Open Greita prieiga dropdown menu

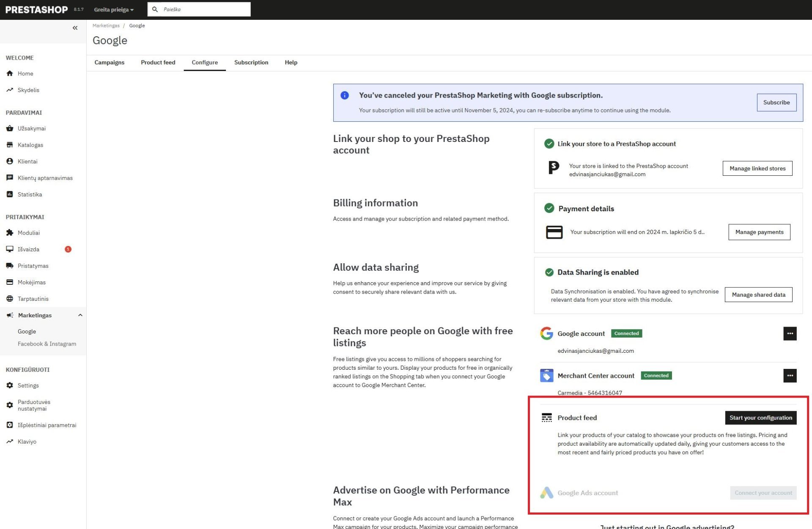[x=114, y=10]
